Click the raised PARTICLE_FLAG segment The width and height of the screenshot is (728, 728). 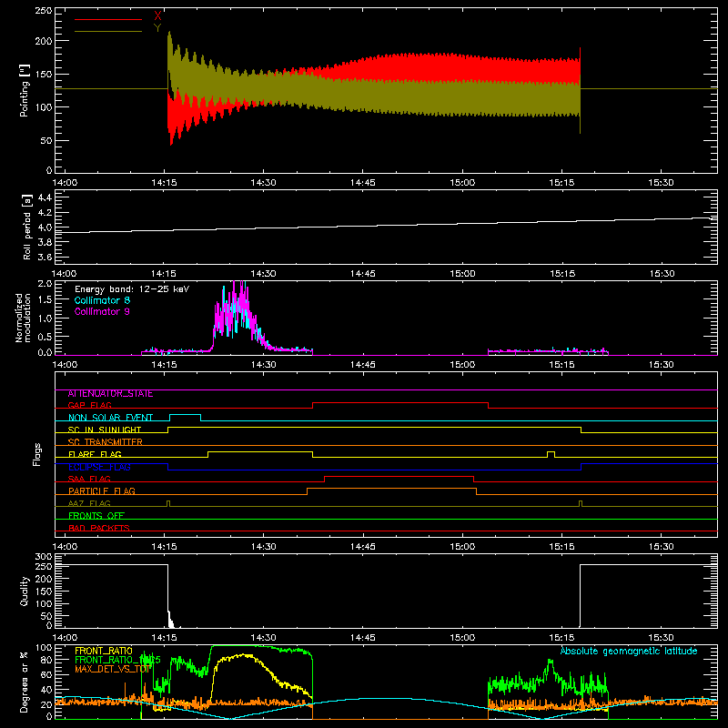coord(392,489)
